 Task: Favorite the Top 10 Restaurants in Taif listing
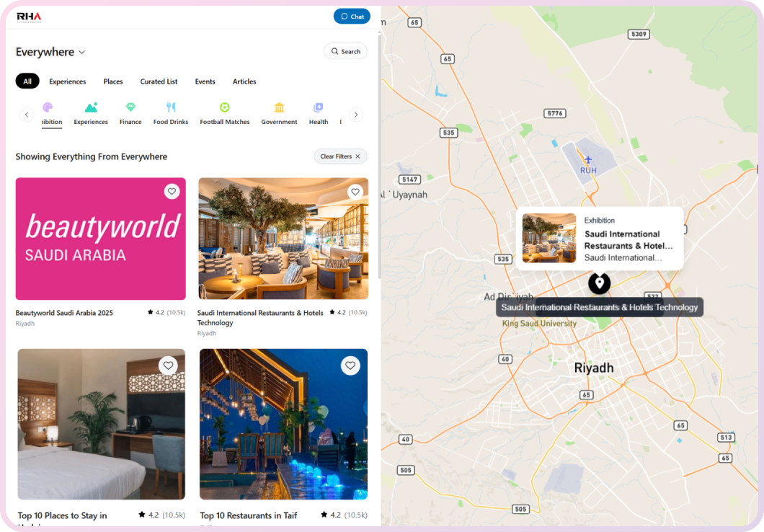coord(351,365)
